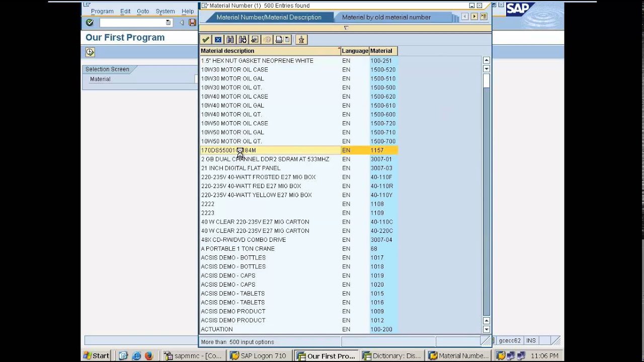Click the green Enter checkmark in main toolbar
Image resolution: width=644 pixels, height=362 pixels.
coord(90,23)
